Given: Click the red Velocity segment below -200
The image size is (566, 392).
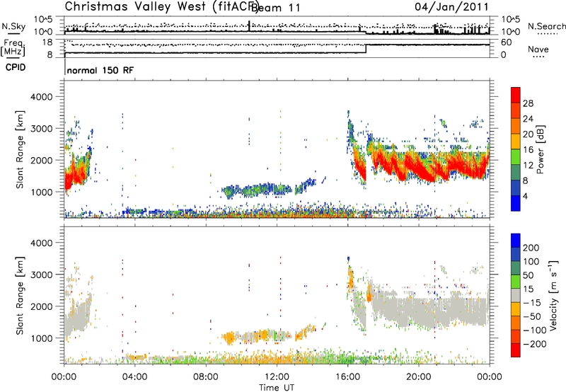Looking at the screenshot, I should 516,350.
